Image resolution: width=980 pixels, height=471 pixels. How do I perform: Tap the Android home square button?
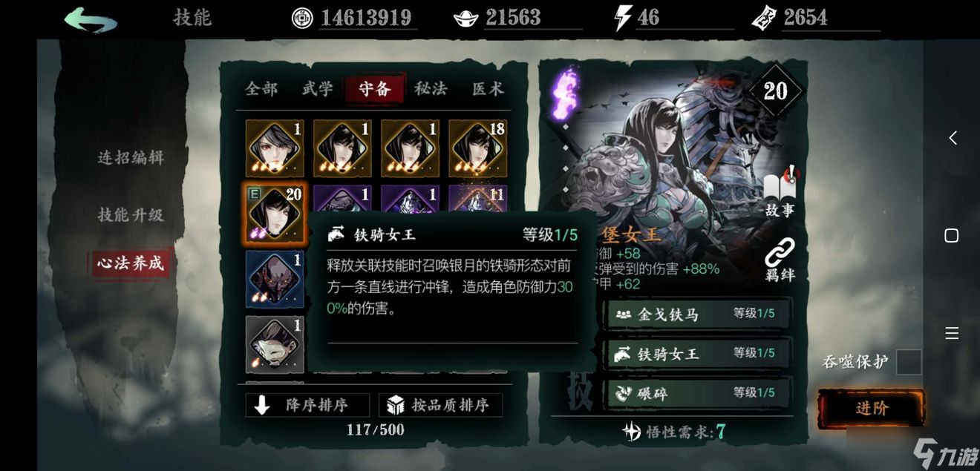click(952, 235)
